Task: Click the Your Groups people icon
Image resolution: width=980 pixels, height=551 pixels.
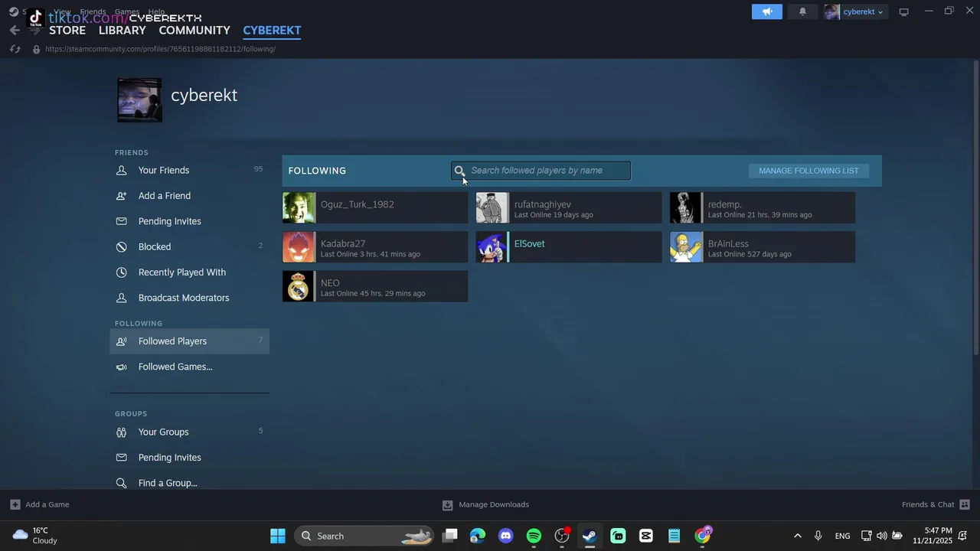Action: pos(121,432)
